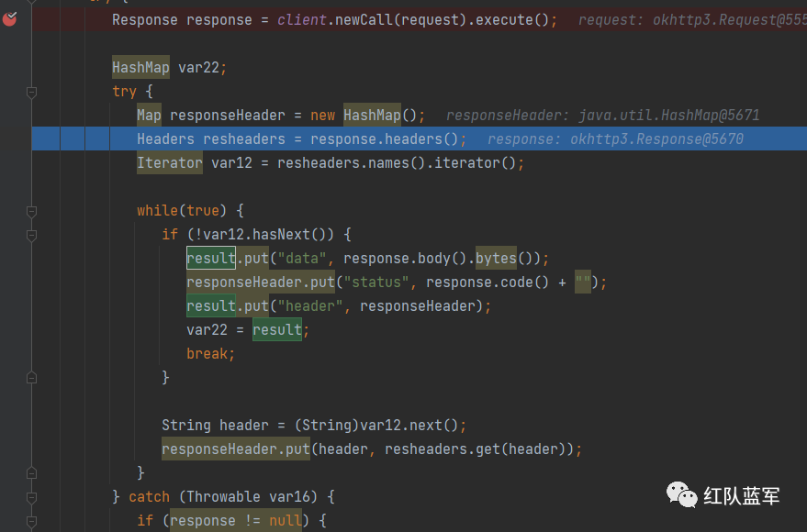The height and width of the screenshot is (532, 807).
Task: Click the HashMap type before var22
Action: 140,67
